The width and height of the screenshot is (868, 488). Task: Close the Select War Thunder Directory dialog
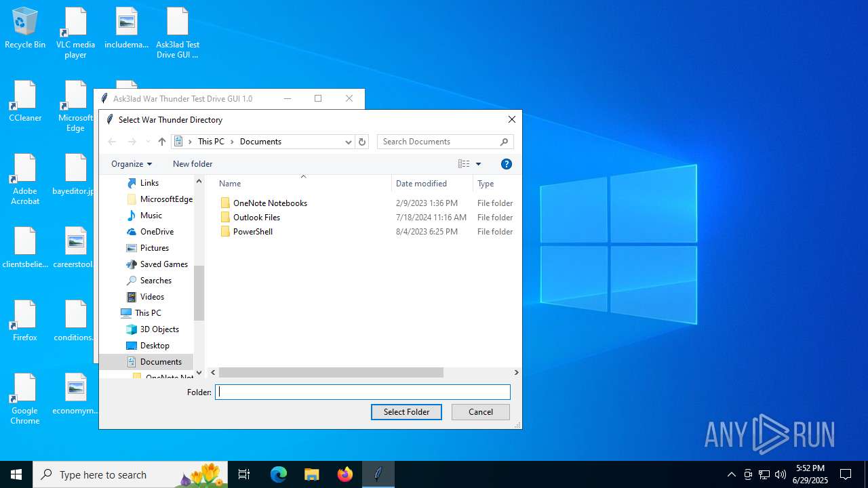pyautogui.click(x=512, y=119)
